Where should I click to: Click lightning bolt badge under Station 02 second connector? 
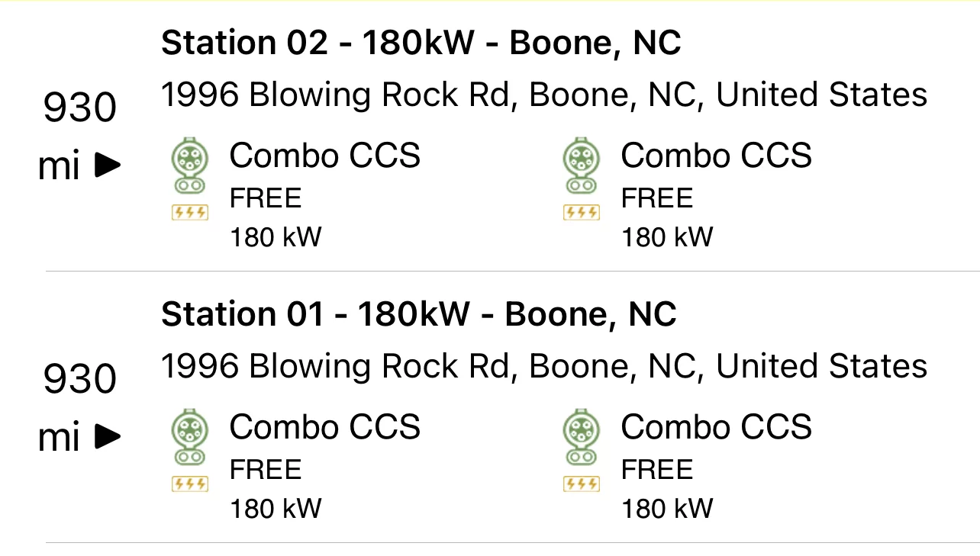(582, 213)
